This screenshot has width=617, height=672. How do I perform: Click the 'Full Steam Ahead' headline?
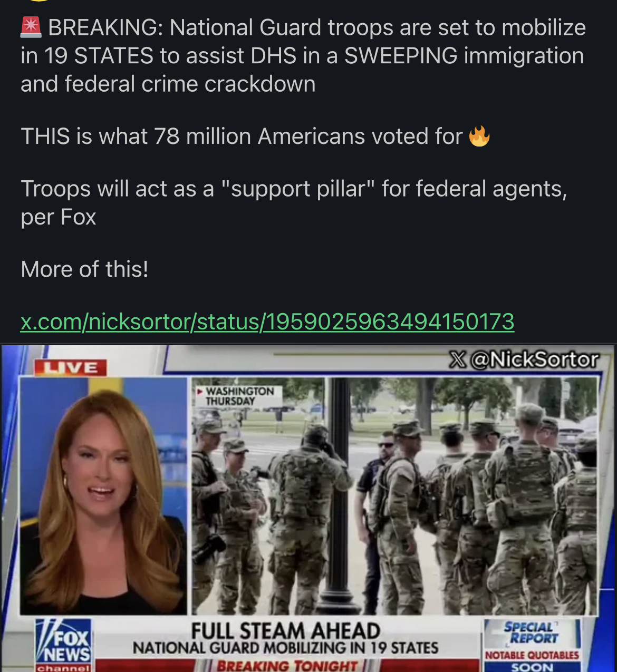(285, 630)
